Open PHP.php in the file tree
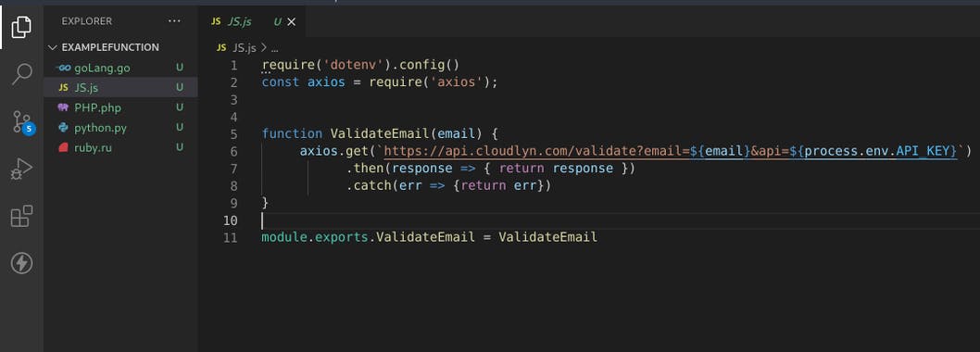Viewport: 980px width, 352px height. click(x=120, y=107)
